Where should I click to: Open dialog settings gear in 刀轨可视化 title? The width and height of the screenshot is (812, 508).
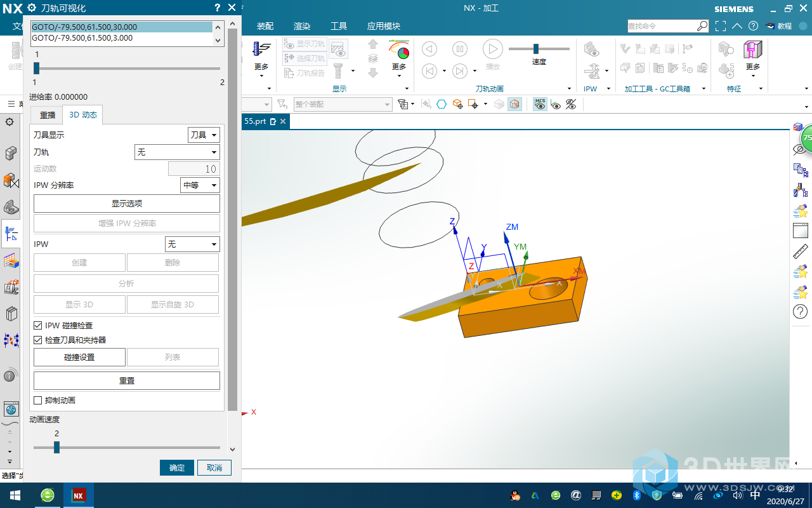pos(32,8)
